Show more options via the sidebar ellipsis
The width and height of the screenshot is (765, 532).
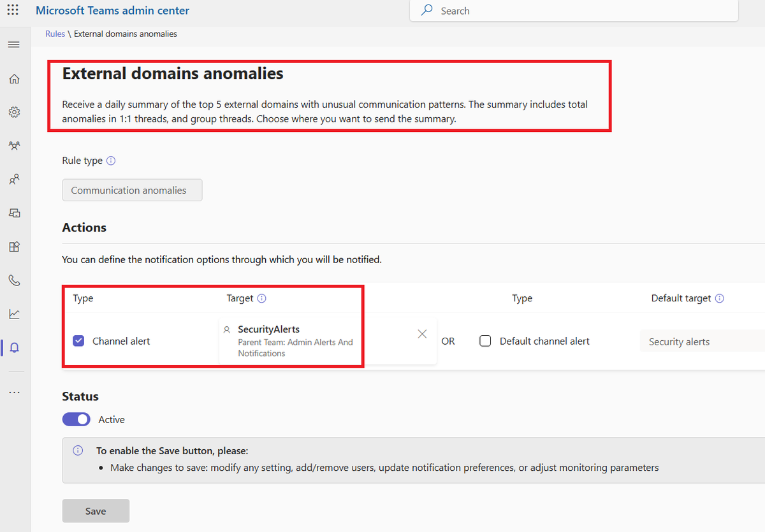point(14,392)
